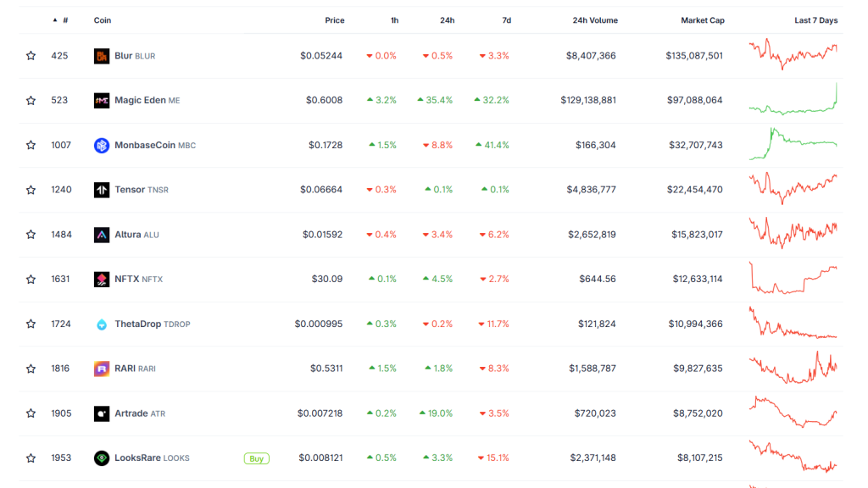Open the MonbaseCoin logo icon
868x488 pixels.
(102, 145)
